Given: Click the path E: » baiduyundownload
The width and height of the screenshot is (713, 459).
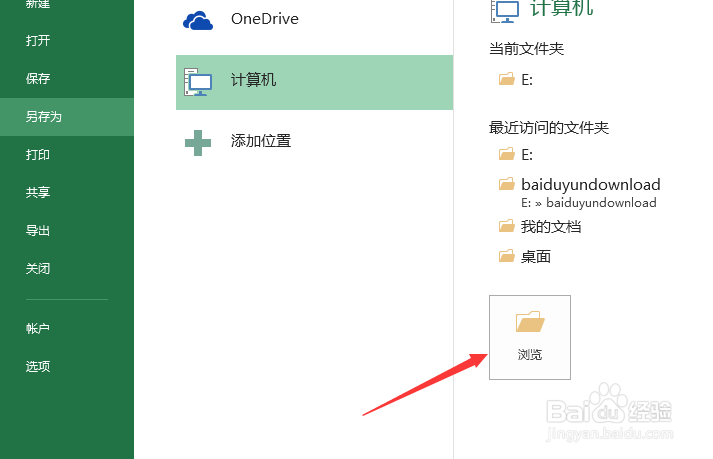Looking at the screenshot, I should 589,203.
